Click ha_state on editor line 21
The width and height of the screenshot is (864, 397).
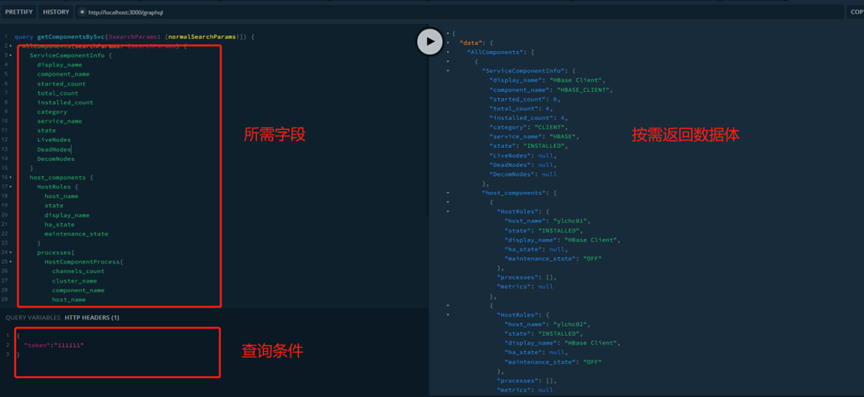[x=60, y=224]
